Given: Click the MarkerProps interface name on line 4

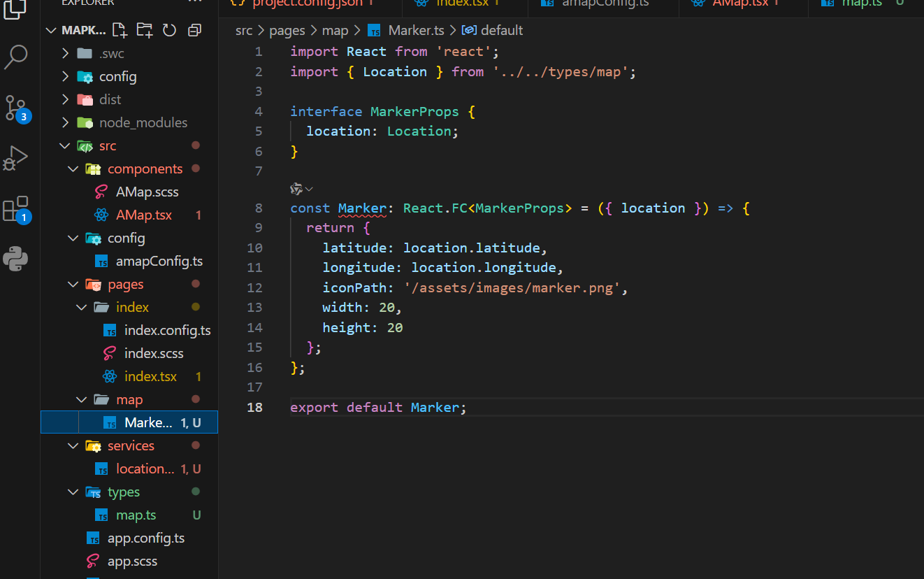Looking at the screenshot, I should point(414,112).
